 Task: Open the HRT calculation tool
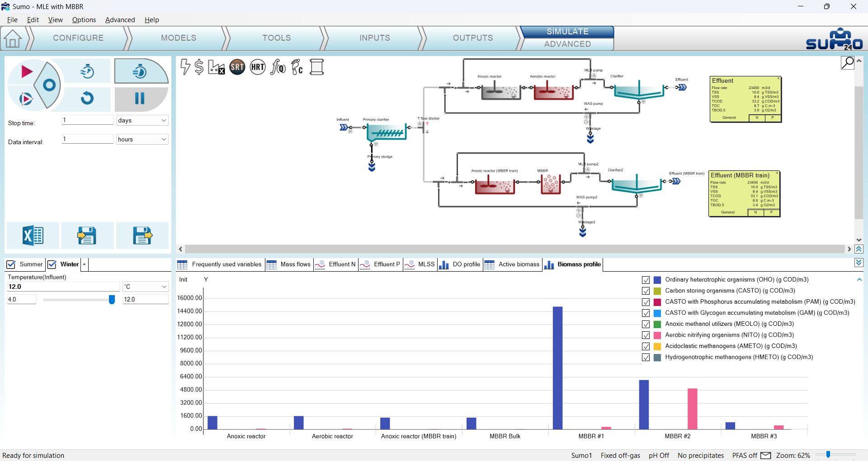(258, 67)
